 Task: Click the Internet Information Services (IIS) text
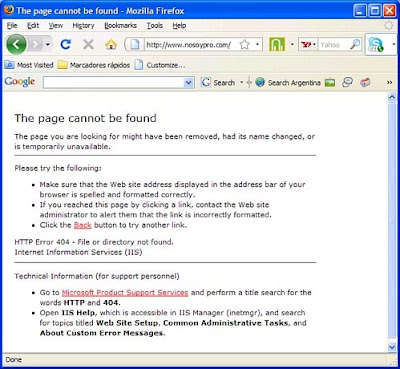(x=78, y=252)
